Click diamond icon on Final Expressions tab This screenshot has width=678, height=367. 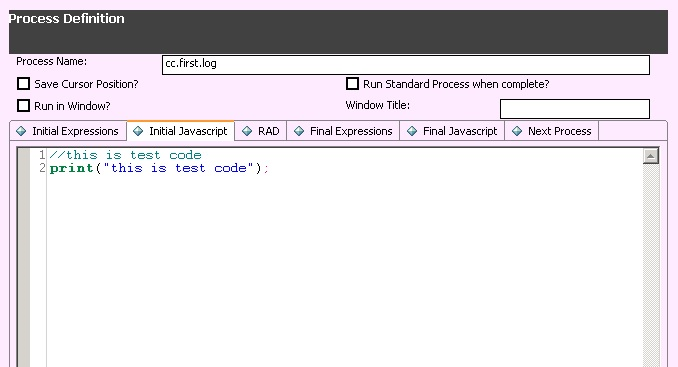[299, 131]
